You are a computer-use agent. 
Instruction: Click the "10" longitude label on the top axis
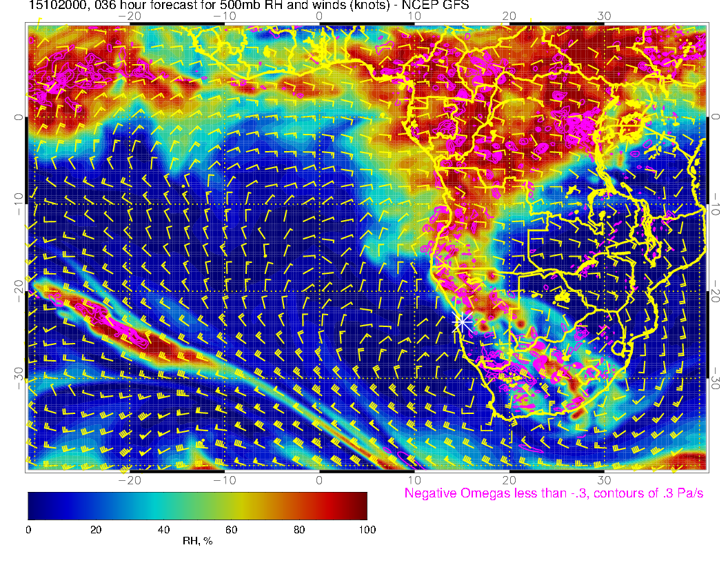[x=414, y=16]
